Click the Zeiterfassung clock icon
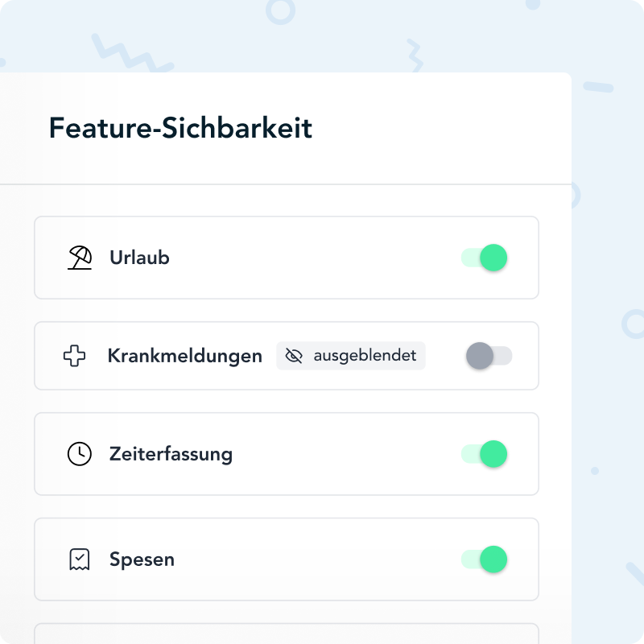The width and height of the screenshot is (644, 644). click(x=79, y=454)
